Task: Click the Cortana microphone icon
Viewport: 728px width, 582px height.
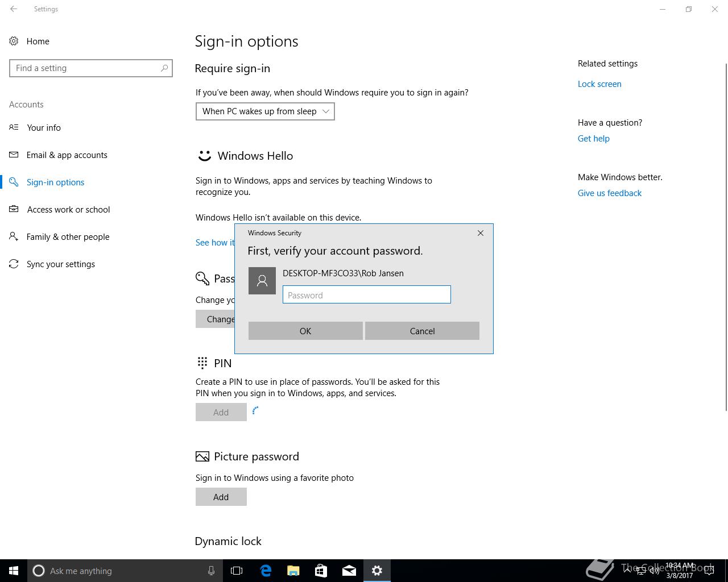Action: click(x=211, y=571)
